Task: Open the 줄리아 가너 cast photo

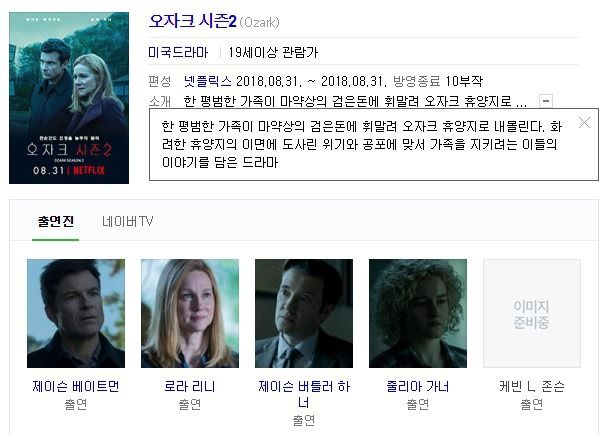Action: [418, 313]
